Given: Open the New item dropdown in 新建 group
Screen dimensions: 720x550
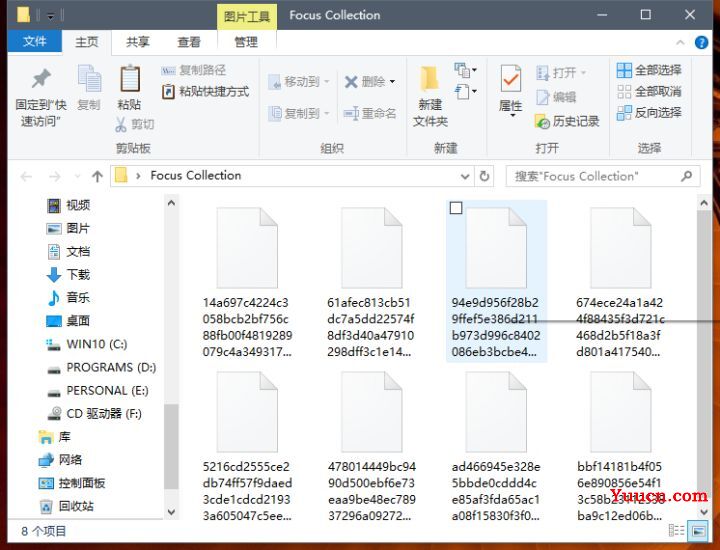Looking at the screenshot, I should pyautogui.click(x=466, y=70).
